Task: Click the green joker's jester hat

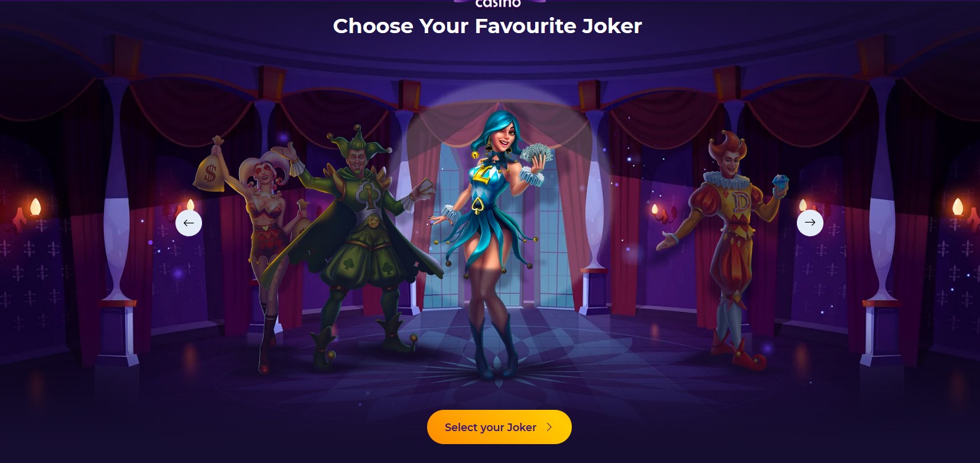Action: [352, 142]
